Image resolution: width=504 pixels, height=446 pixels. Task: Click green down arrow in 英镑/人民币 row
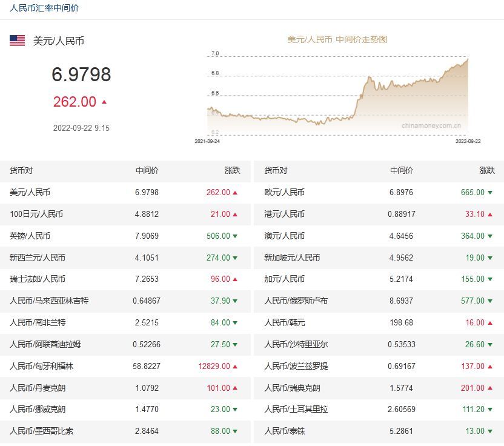tap(235, 236)
